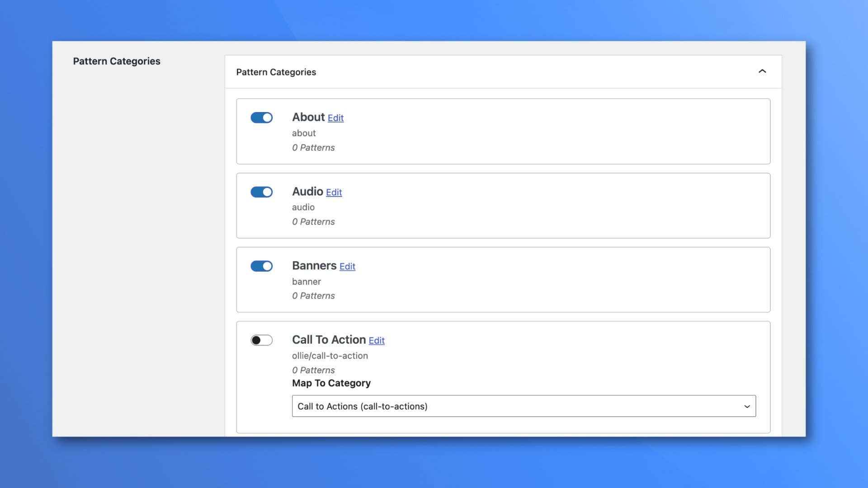Edit the About pattern category

[x=335, y=118]
